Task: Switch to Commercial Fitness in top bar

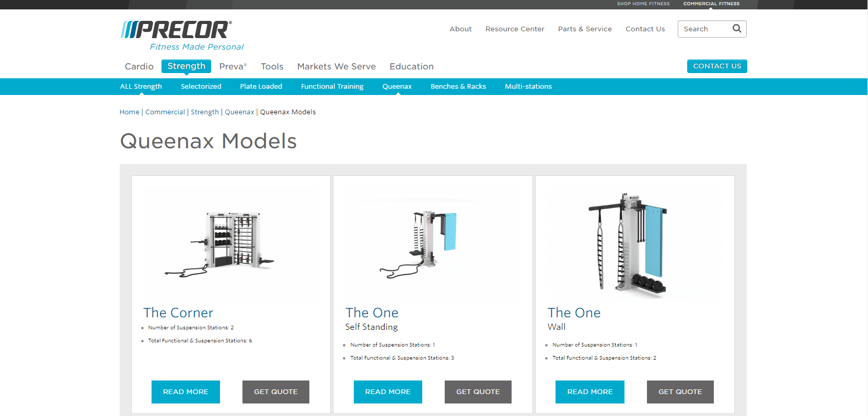Action: pyautogui.click(x=711, y=4)
